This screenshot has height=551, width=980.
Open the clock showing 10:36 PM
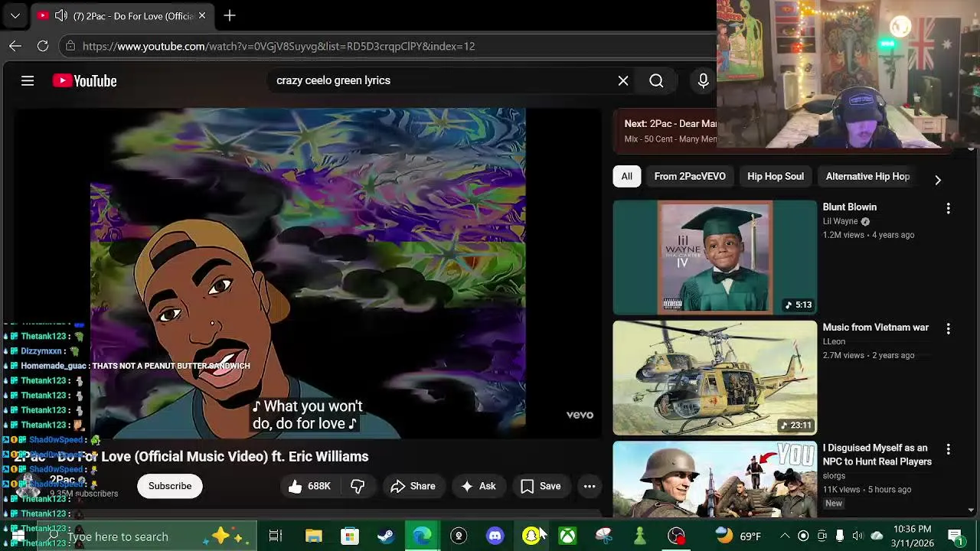(x=912, y=529)
